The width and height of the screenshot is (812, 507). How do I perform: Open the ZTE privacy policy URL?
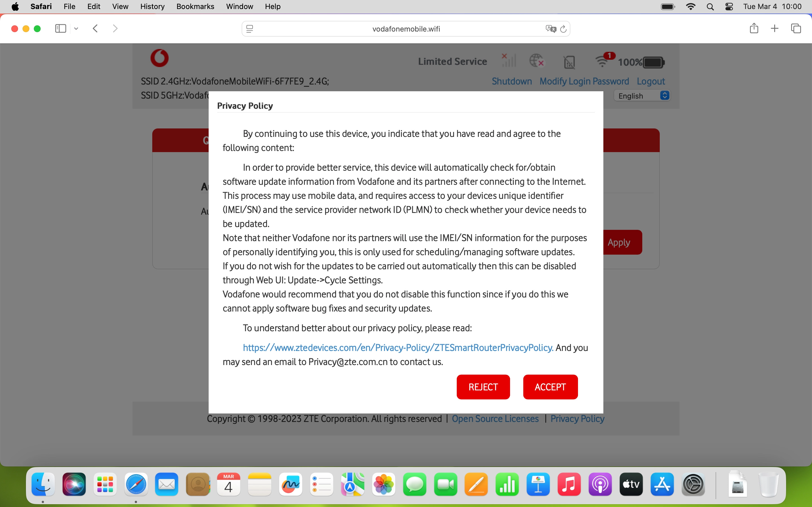398,348
